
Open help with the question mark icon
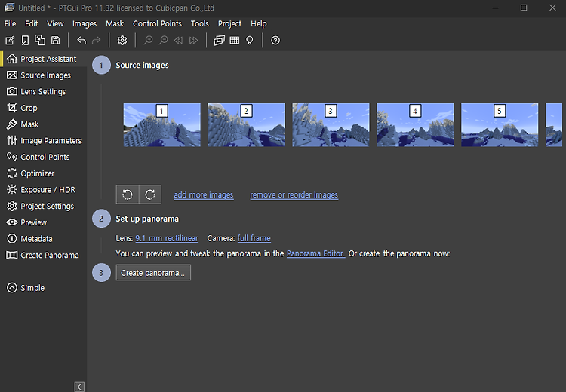[x=275, y=41]
